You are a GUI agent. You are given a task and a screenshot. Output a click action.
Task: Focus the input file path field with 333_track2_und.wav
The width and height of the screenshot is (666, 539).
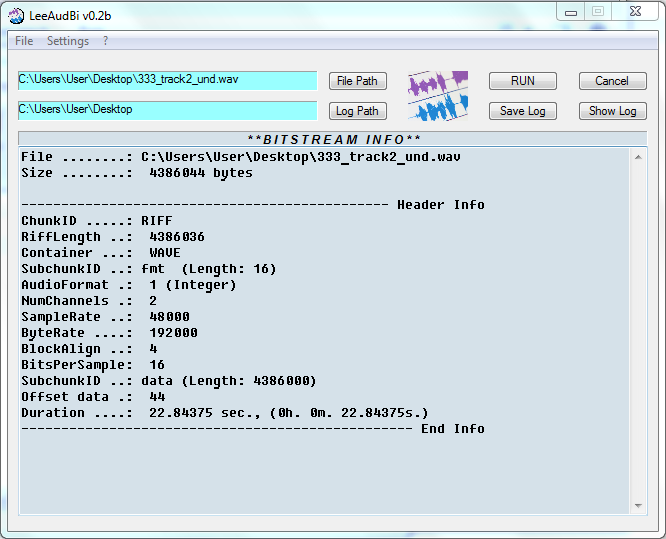click(x=167, y=80)
